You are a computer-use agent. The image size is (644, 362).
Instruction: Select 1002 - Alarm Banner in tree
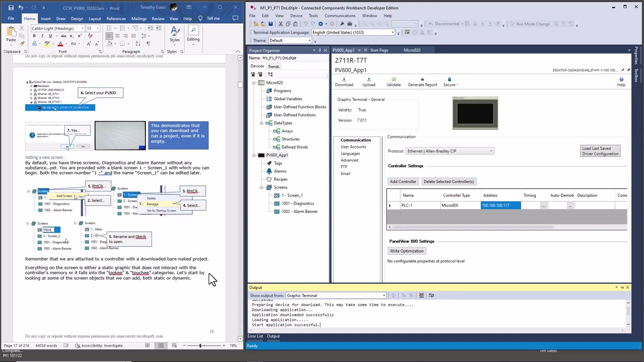(x=299, y=211)
